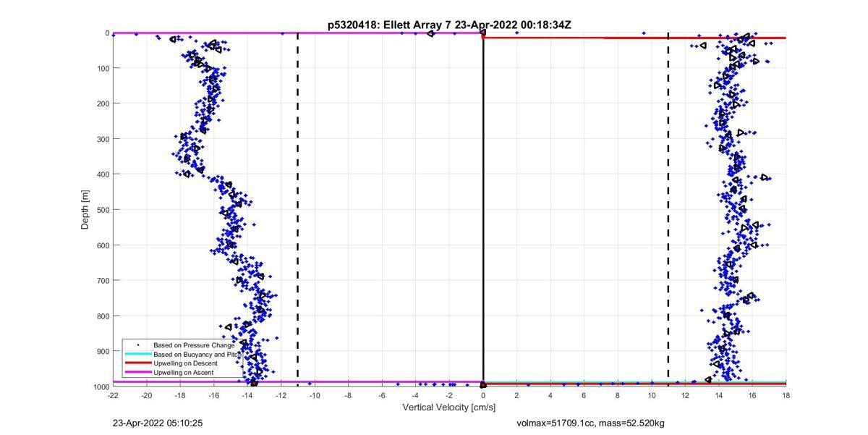Select the 'Upwelling on Descent' legend entry

point(185,363)
